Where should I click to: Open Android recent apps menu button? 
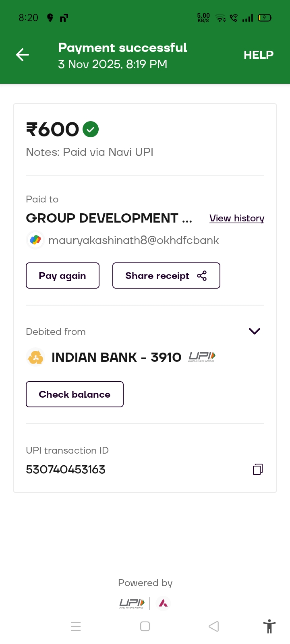(x=76, y=626)
